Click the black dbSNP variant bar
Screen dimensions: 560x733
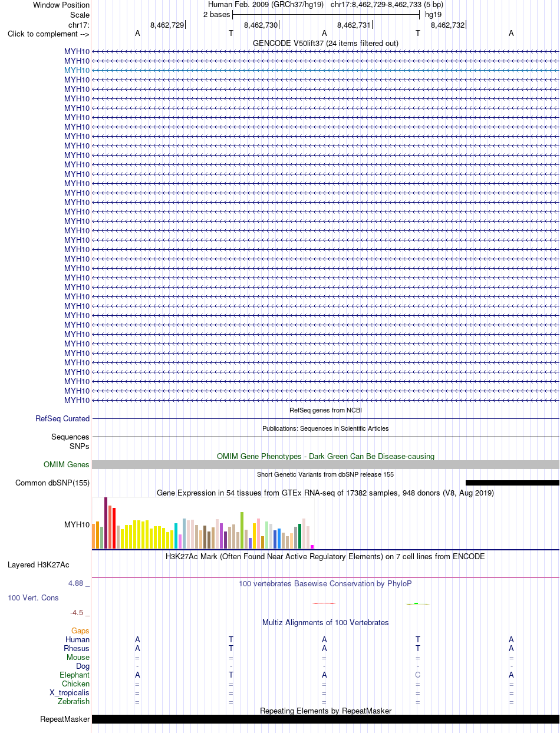coord(512,483)
